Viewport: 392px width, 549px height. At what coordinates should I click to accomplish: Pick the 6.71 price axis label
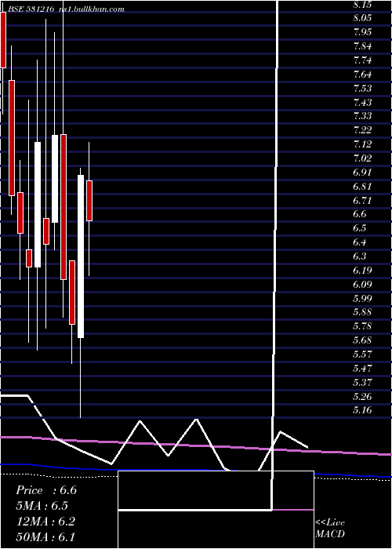[x=362, y=200]
